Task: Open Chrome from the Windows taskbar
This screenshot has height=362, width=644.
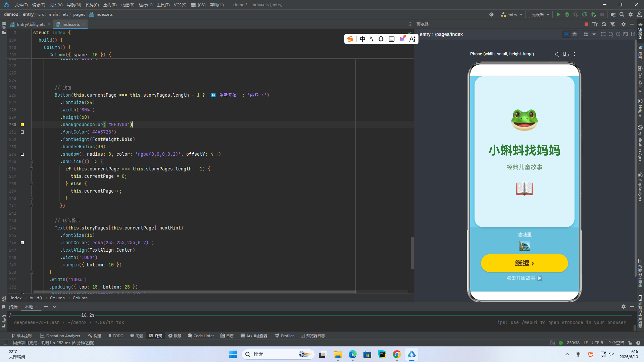Action: [397, 354]
